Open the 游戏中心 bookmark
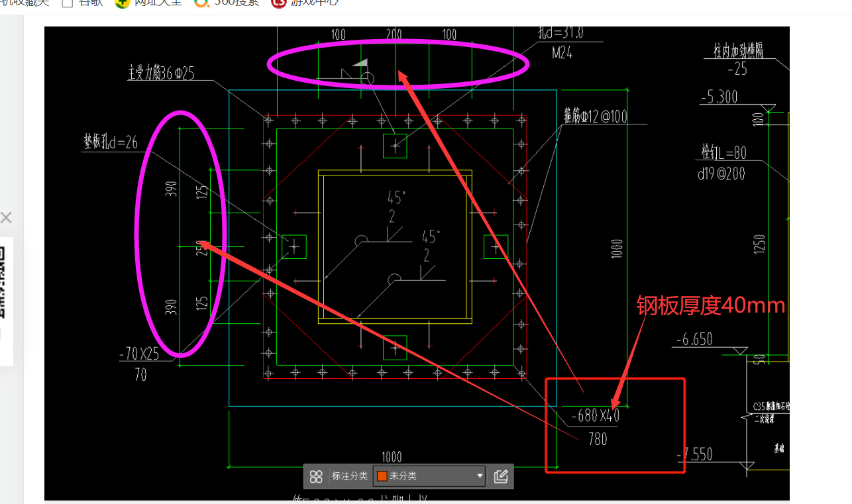 (305, 3)
